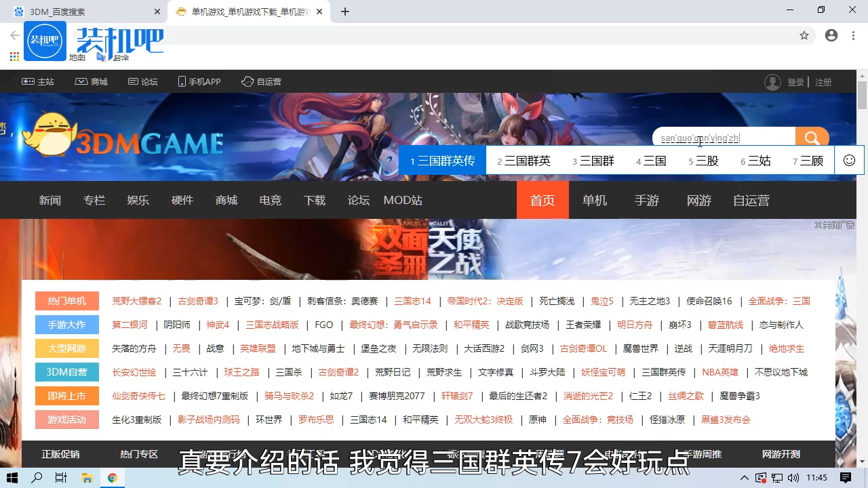The image size is (868, 488).
Task: Click inside the site search input box
Action: [x=719, y=138]
